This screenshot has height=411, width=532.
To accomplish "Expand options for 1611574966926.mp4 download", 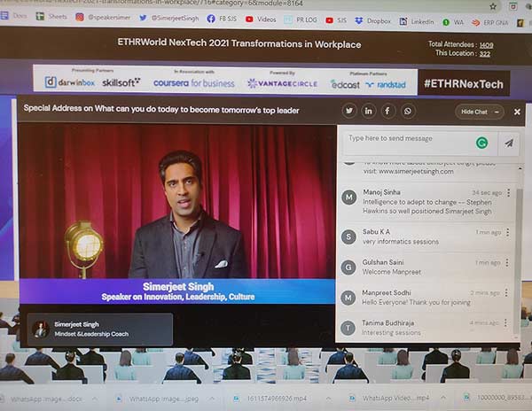I will tap(328, 398).
